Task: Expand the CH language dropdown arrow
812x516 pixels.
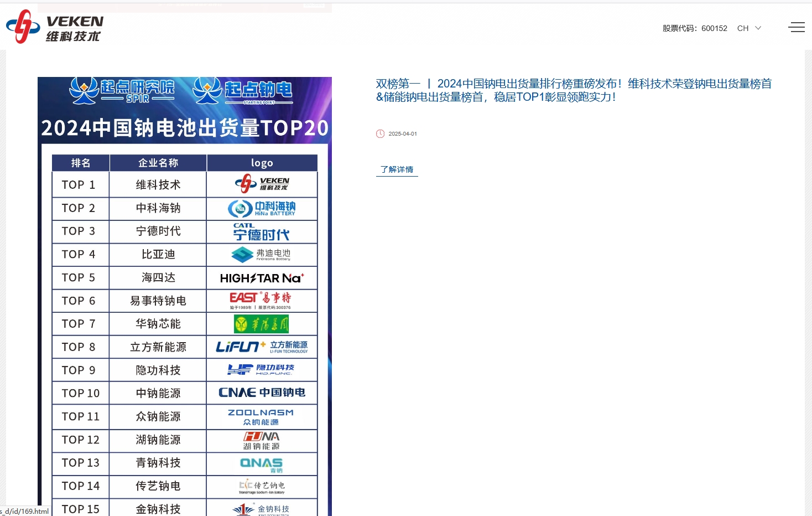Action: coord(758,28)
